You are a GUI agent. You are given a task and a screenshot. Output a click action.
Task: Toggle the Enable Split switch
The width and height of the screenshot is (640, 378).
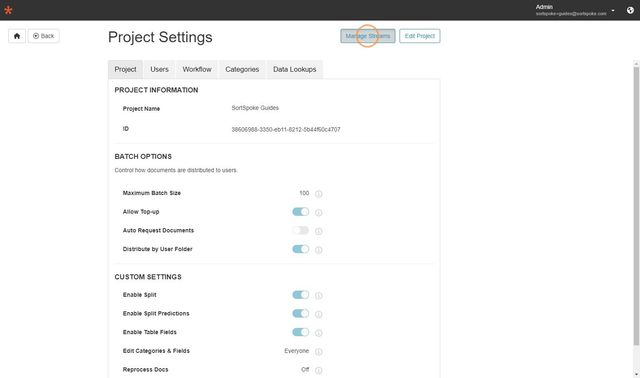click(301, 295)
